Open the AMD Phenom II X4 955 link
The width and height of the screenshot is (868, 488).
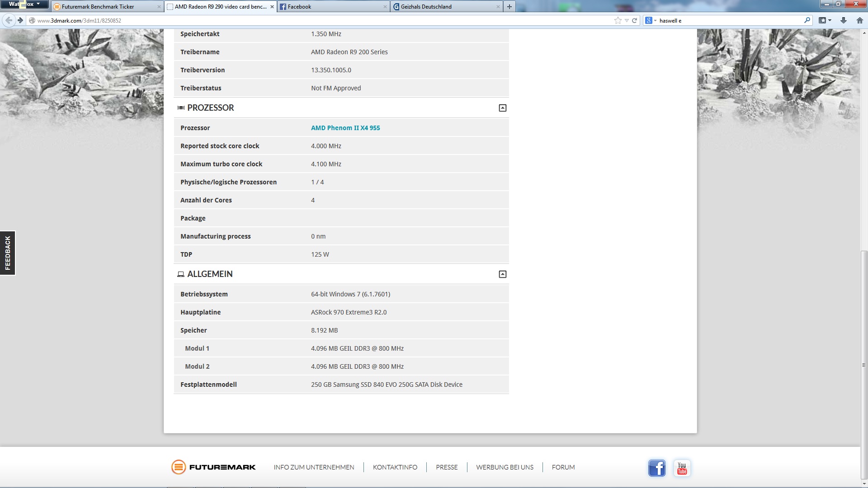point(345,128)
